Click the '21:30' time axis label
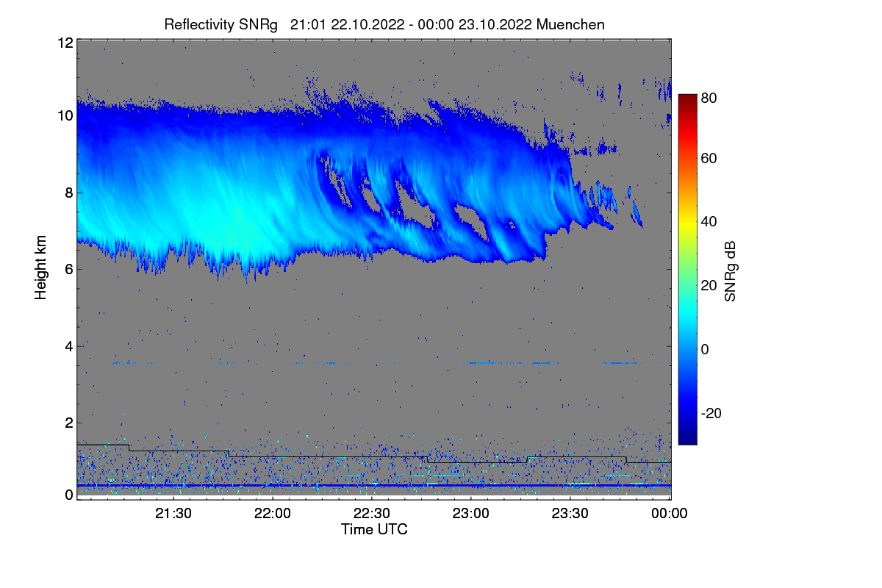Viewport: 882px width, 588px height. [x=173, y=514]
